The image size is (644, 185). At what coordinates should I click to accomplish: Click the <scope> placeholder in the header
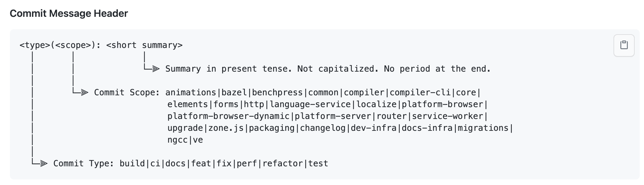pyautogui.click(x=73, y=45)
